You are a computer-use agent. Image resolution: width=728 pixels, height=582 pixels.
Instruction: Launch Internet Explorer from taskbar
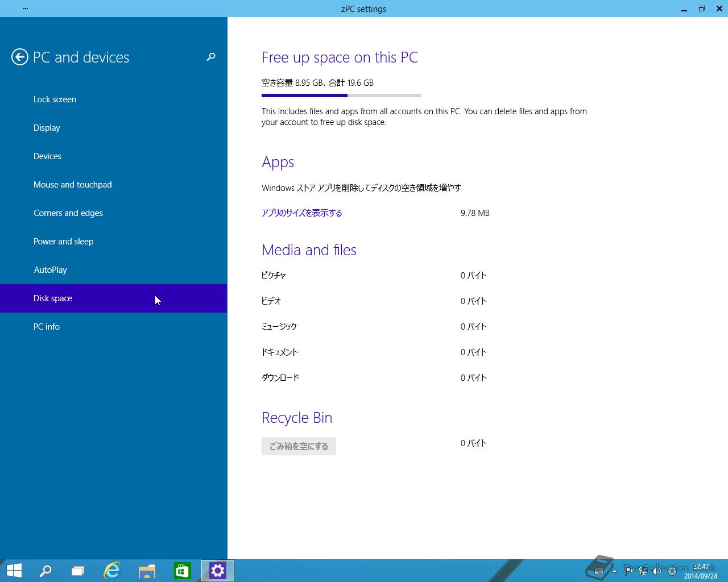[112, 571]
